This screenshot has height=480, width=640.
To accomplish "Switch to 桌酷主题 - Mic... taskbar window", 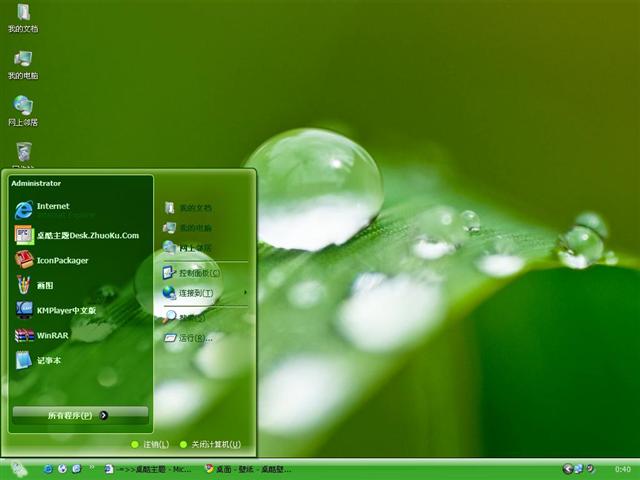I will pyautogui.click(x=148, y=469).
